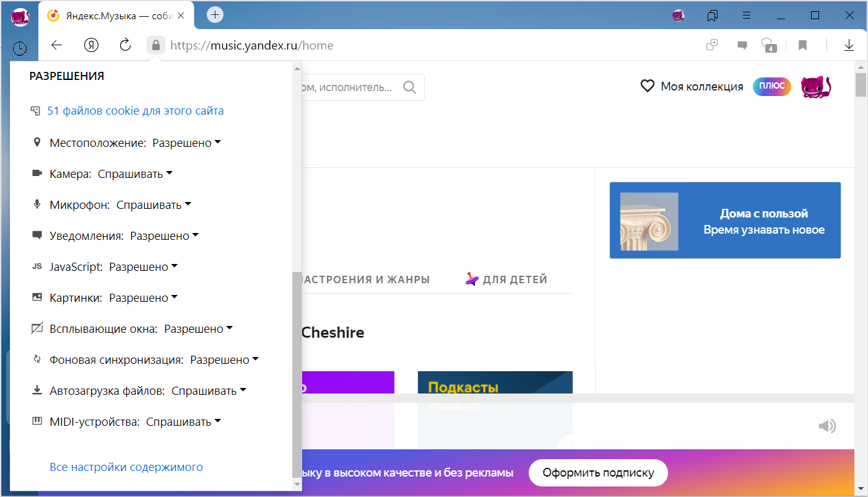Open downloads with the arrow icon
Image resolution: width=868 pixels, height=497 pixels.
(849, 45)
